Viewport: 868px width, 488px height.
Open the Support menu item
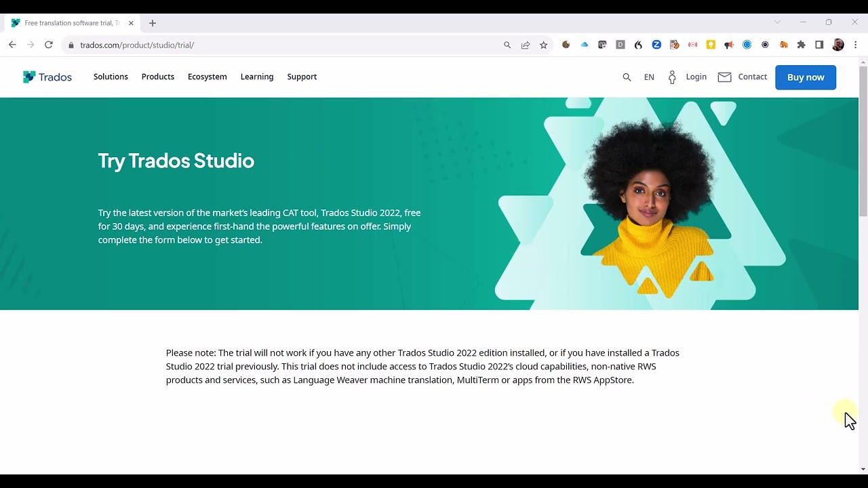click(x=302, y=77)
